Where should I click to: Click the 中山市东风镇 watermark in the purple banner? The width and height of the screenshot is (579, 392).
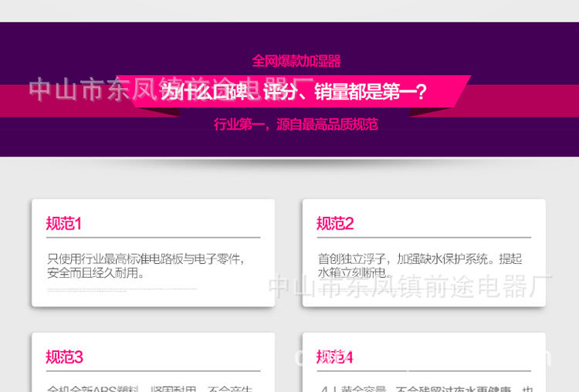(93, 90)
